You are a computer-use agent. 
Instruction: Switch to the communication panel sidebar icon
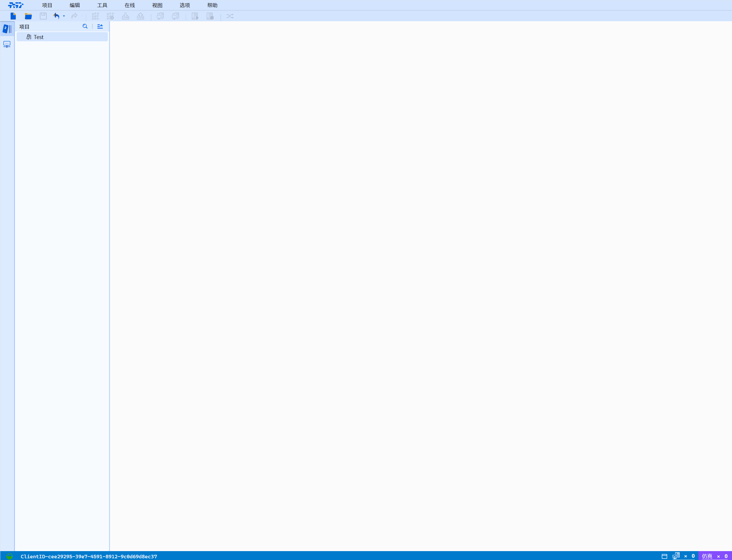[x=7, y=44]
